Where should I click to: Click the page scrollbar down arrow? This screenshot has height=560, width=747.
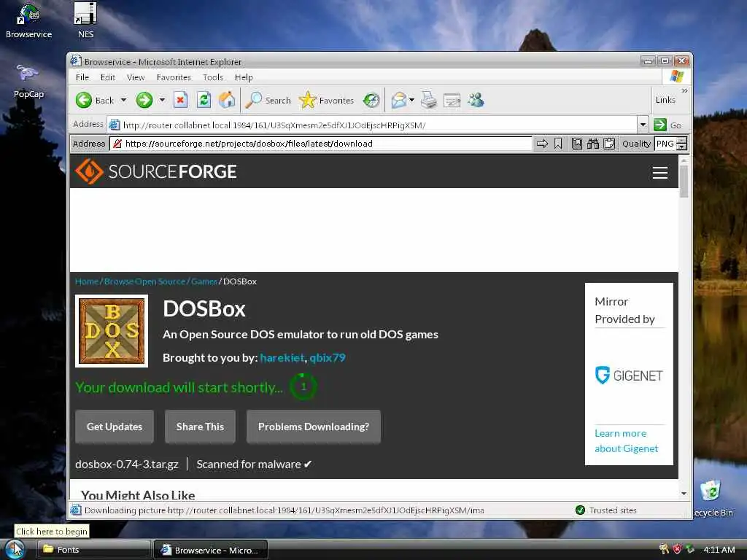pyautogui.click(x=684, y=494)
